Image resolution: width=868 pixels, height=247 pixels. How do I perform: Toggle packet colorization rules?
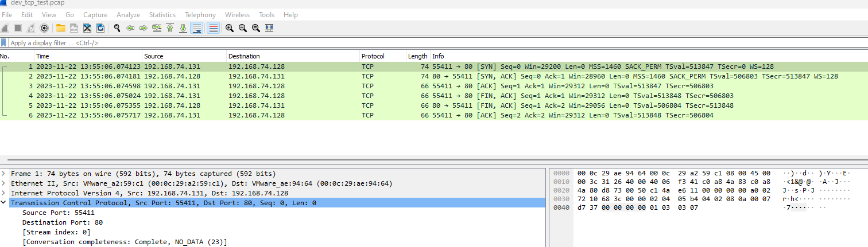tap(213, 28)
